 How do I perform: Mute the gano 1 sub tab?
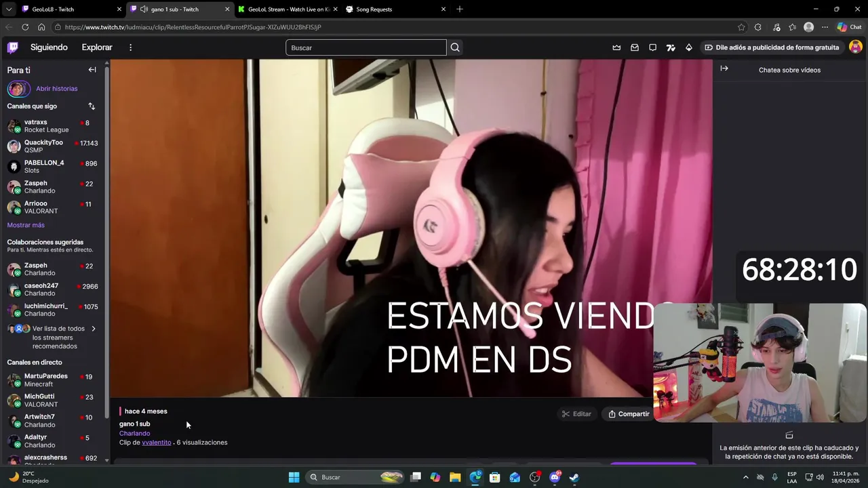click(x=144, y=9)
